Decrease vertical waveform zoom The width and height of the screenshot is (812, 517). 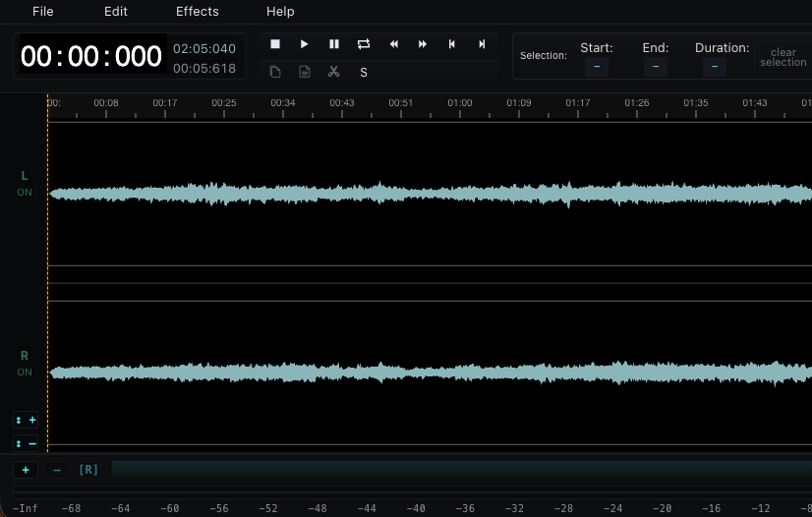(26, 443)
